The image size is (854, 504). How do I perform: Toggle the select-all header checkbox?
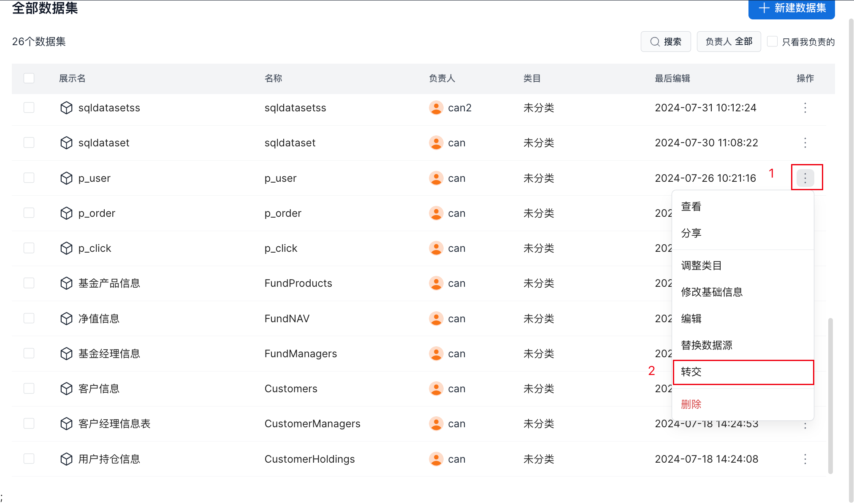coord(29,78)
